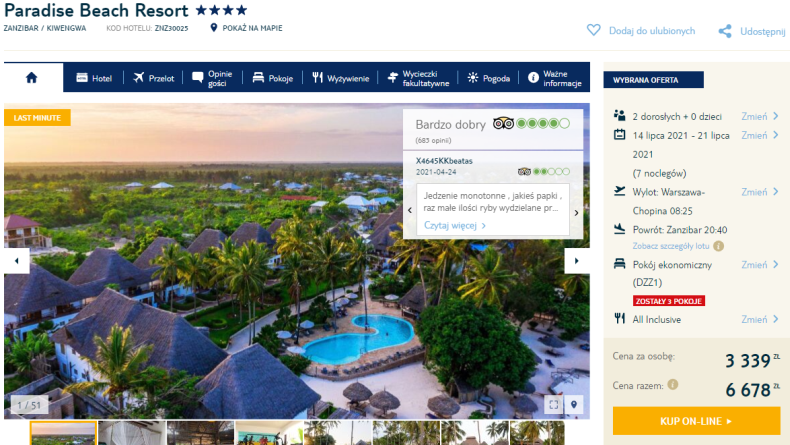Click the Cena razem info icon
790x445 pixels.
(673, 385)
